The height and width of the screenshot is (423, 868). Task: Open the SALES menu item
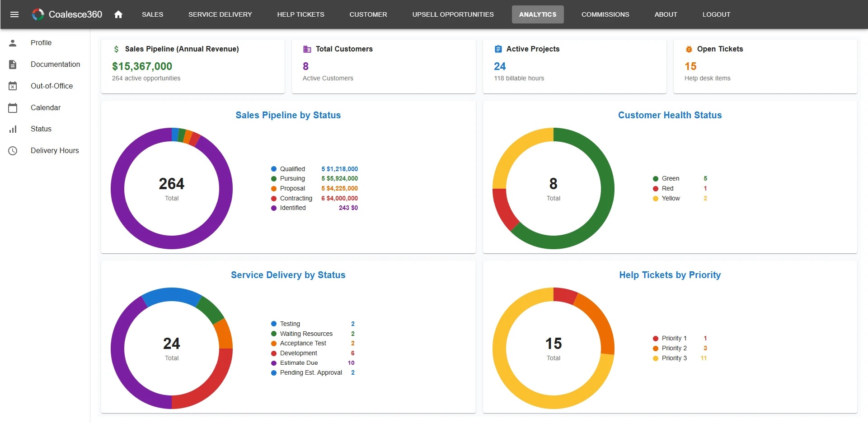click(x=153, y=14)
